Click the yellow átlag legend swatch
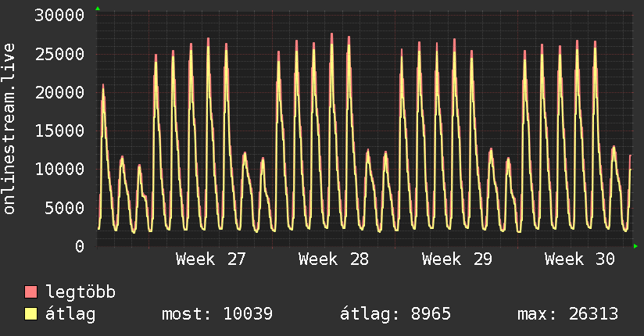The width and height of the screenshot is (644, 336). pyautogui.click(x=30, y=313)
